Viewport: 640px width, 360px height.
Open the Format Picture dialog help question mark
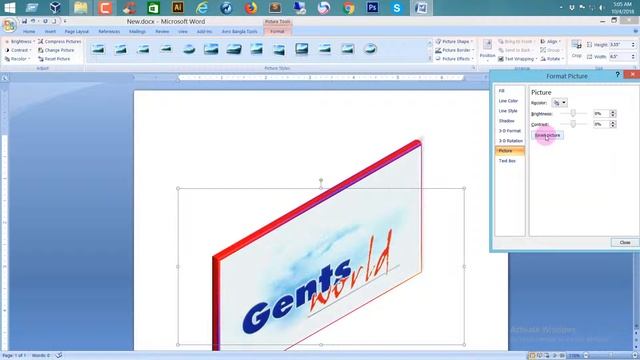click(x=618, y=75)
